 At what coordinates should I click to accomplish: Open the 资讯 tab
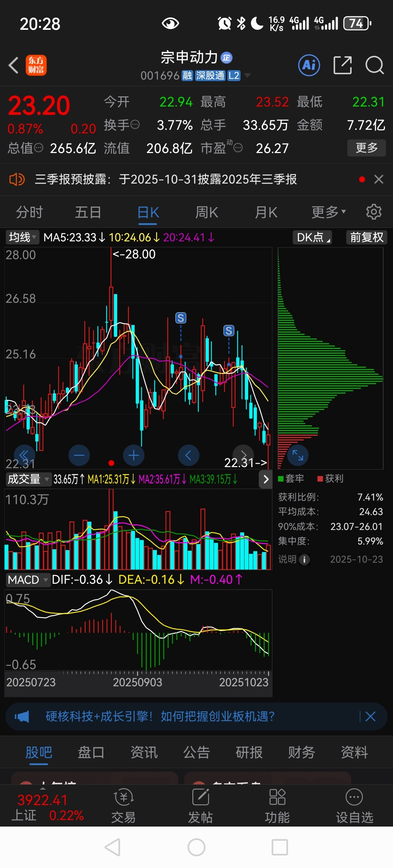[x=144, y=752]
